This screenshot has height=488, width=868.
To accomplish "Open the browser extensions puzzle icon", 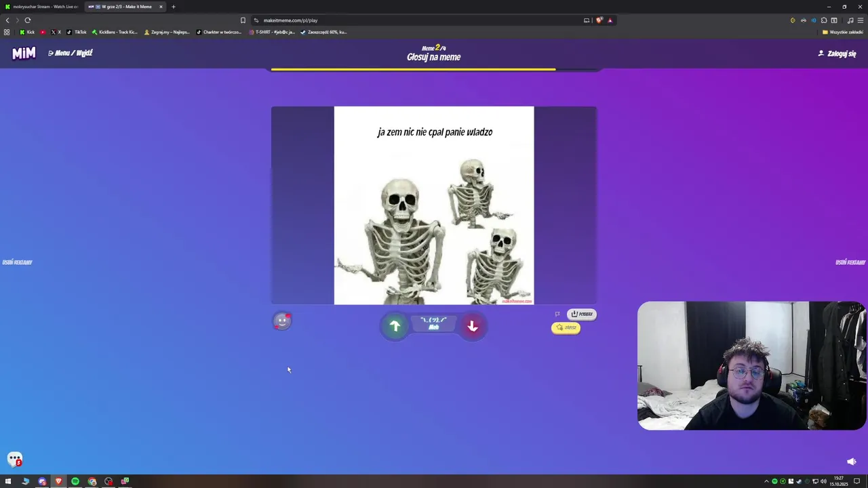I will click(x=824, y=20).
